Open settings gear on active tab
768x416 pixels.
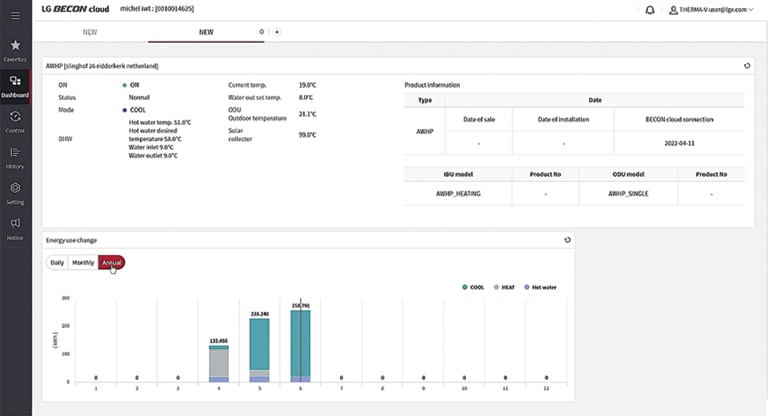[x=261, y=31]
